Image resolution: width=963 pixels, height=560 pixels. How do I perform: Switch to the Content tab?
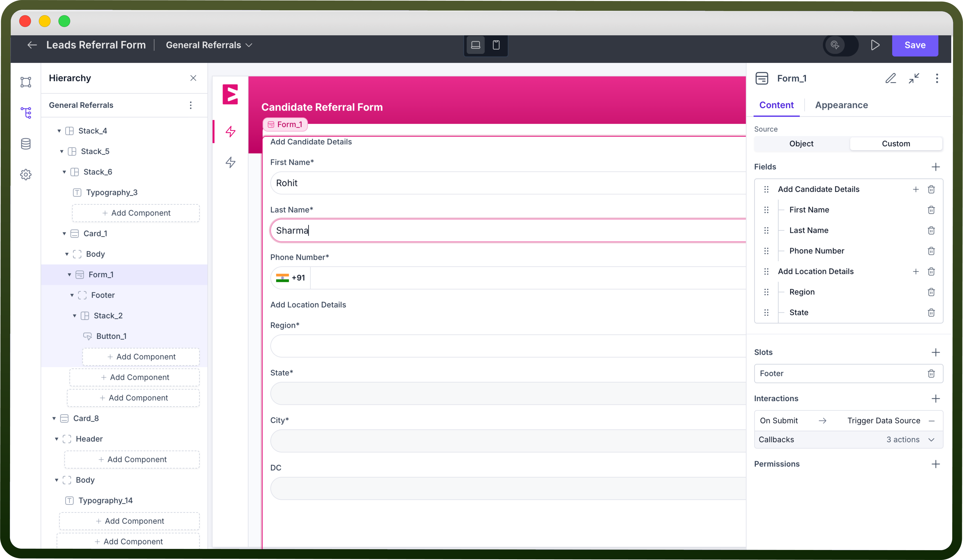[776, 105]
